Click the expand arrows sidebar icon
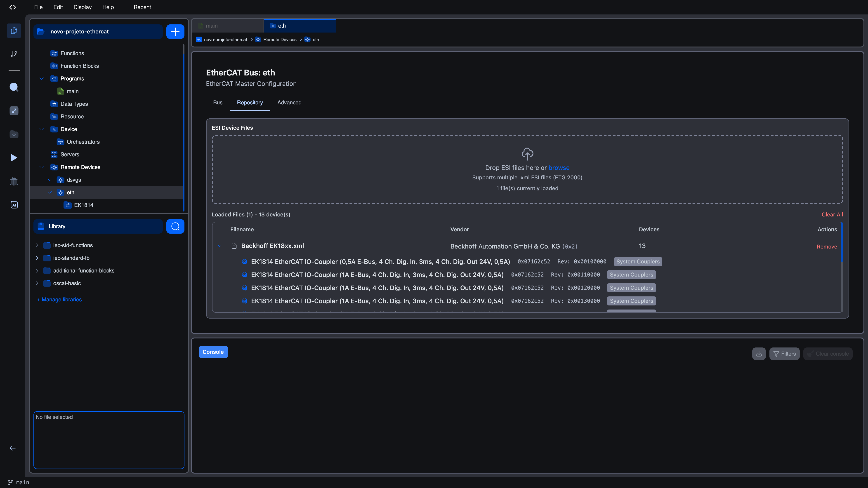The height and width of the screenshot is (488, 868). tap(14, 111)
